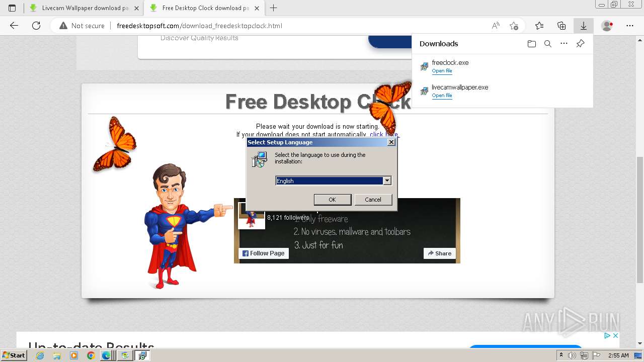Expand the setup language dropdown
Screen dimensions: 644x362
pos(387,180)
